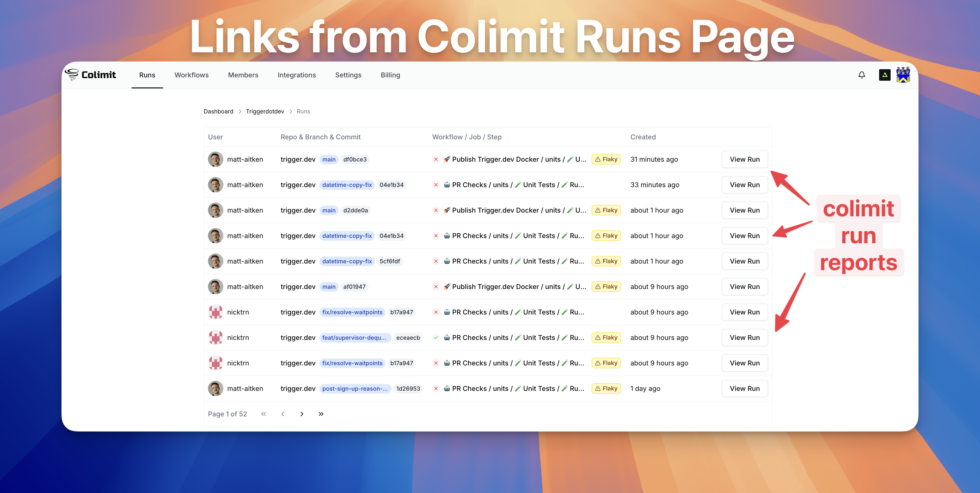Jump to the last page of runs
Image resolution: width=980 pixels, height=493 pixels.
point(321,414)
